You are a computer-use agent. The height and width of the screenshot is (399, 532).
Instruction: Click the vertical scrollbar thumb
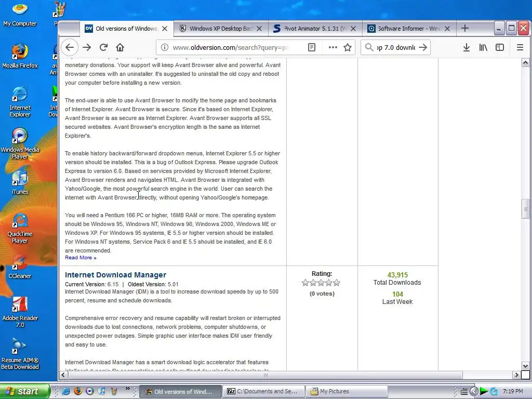[525, 209]
